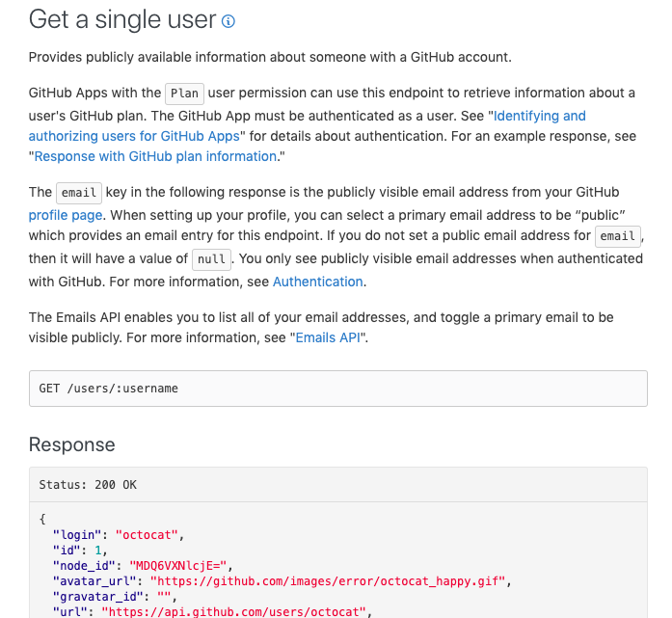This screenshot has width=672, height=618.
Task: Open the Authentication link
Action: pos(318,282)
